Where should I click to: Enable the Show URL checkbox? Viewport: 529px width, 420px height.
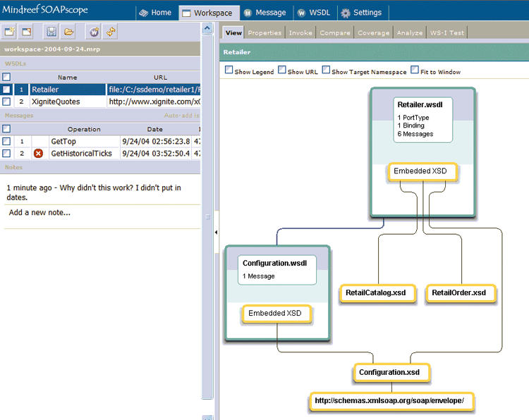click(x=282, y=70)
